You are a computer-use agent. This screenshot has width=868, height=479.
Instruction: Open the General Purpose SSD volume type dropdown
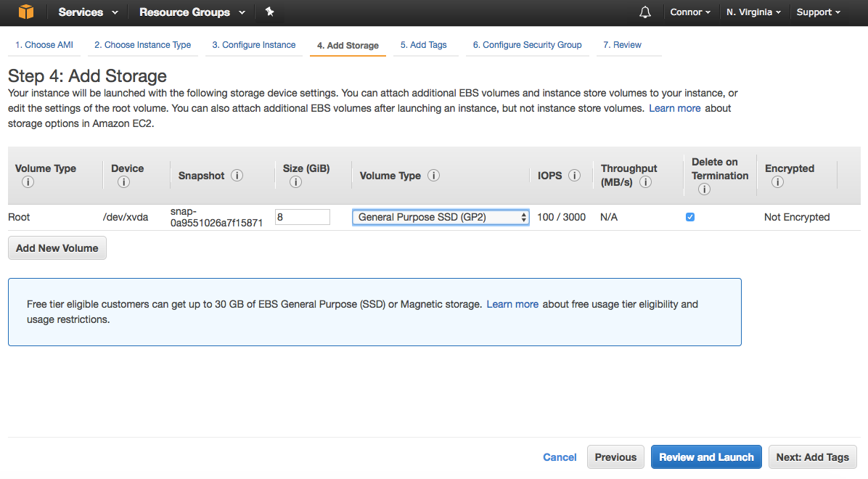pos(441,217)
